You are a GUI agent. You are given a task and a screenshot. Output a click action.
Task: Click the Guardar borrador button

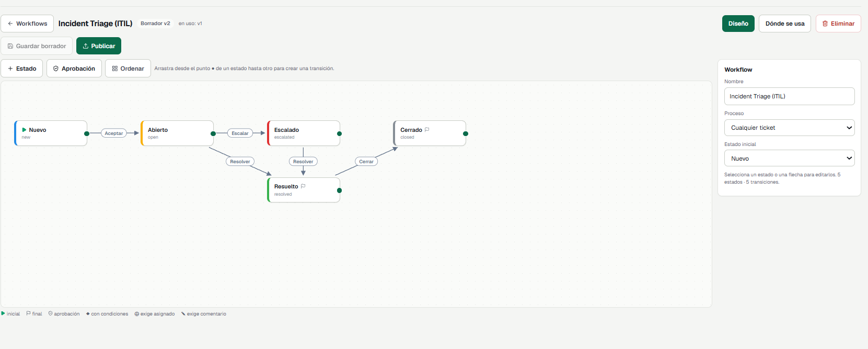(37, 46)
